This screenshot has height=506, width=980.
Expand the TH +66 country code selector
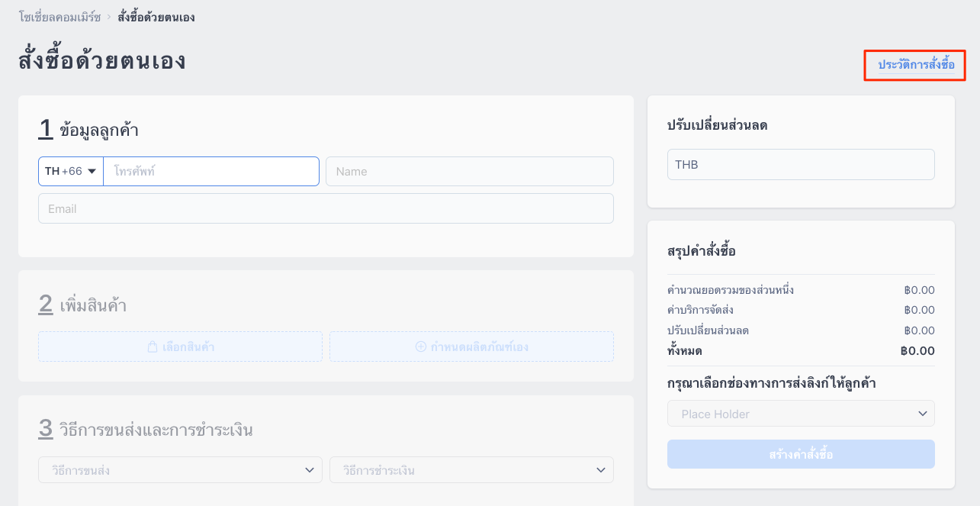71,171
